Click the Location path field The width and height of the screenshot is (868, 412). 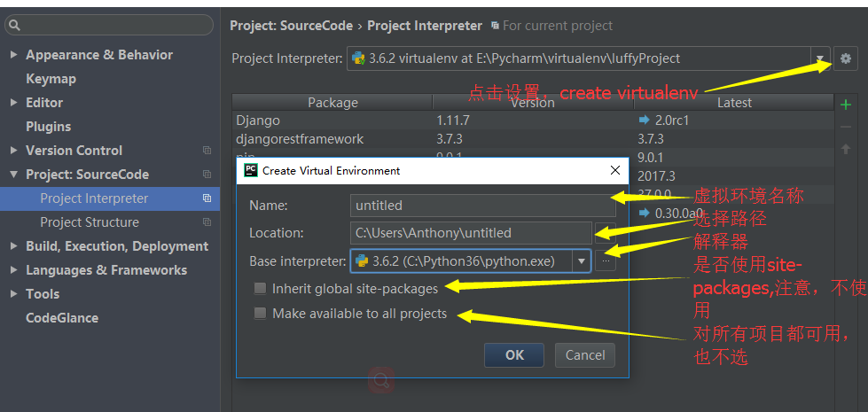471,233
